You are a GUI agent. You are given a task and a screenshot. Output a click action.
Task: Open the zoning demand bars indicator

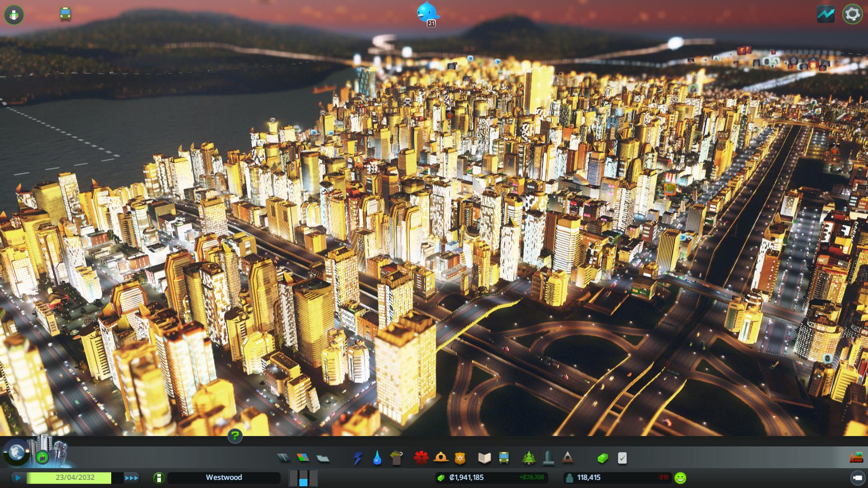pyautogui.click(x=303, y=478)
